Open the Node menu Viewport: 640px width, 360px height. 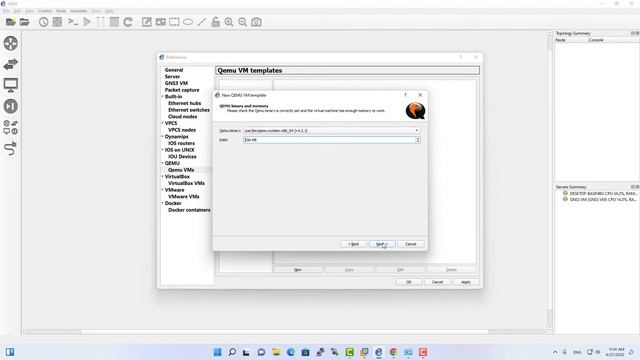tap(61, 11)
